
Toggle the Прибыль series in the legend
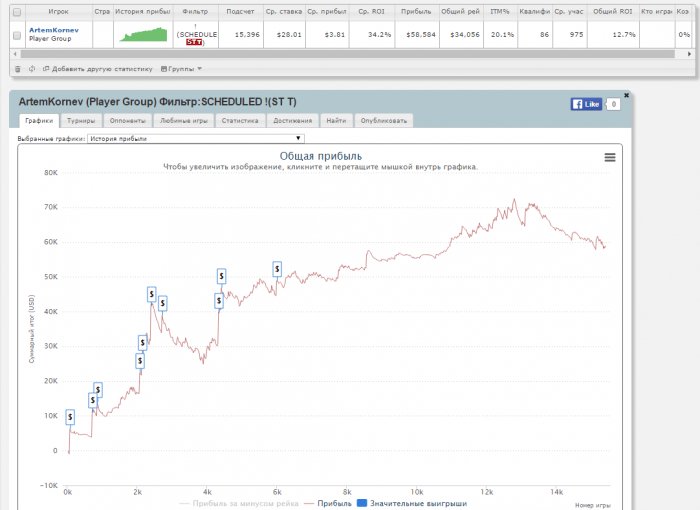pyautogui.click(x=328, y=503)
